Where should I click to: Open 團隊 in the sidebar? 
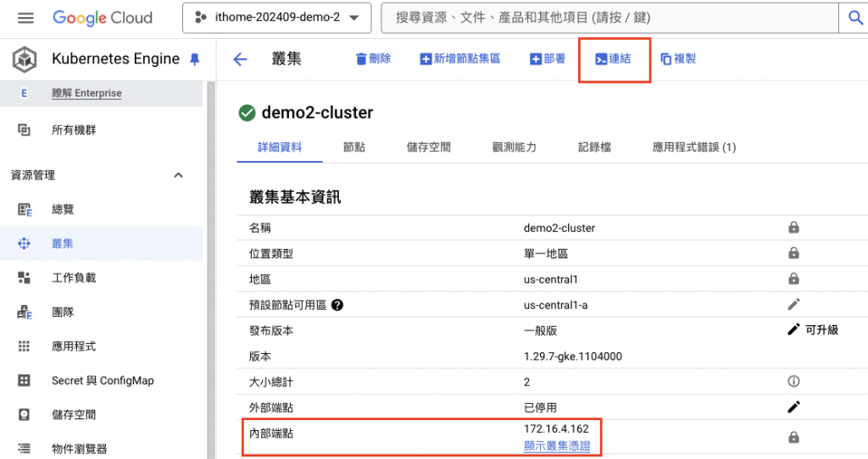pos(63,312)
